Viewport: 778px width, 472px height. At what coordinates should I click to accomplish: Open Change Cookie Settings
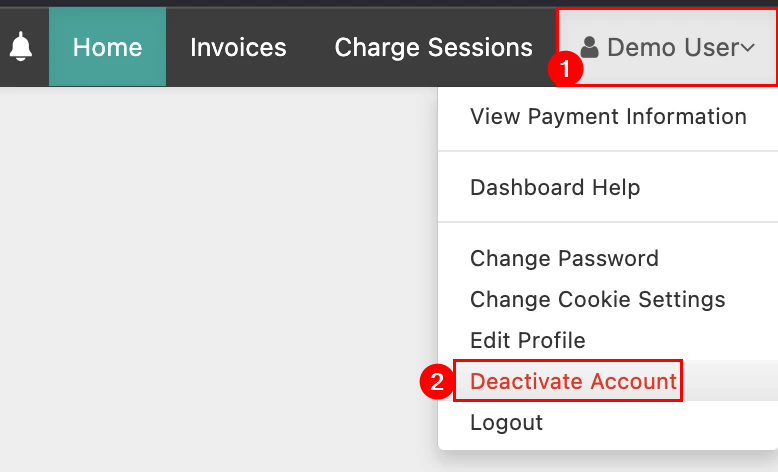597,299
